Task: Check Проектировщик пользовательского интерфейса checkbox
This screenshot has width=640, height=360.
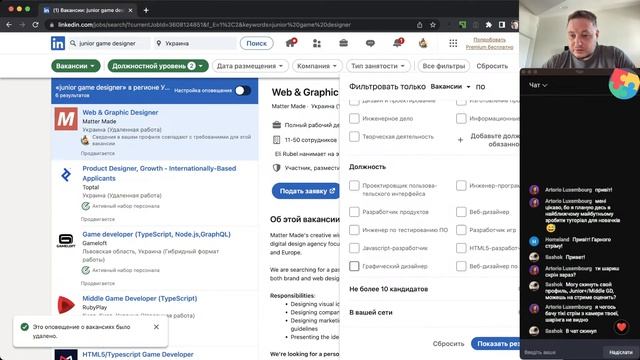Action: 354,186
